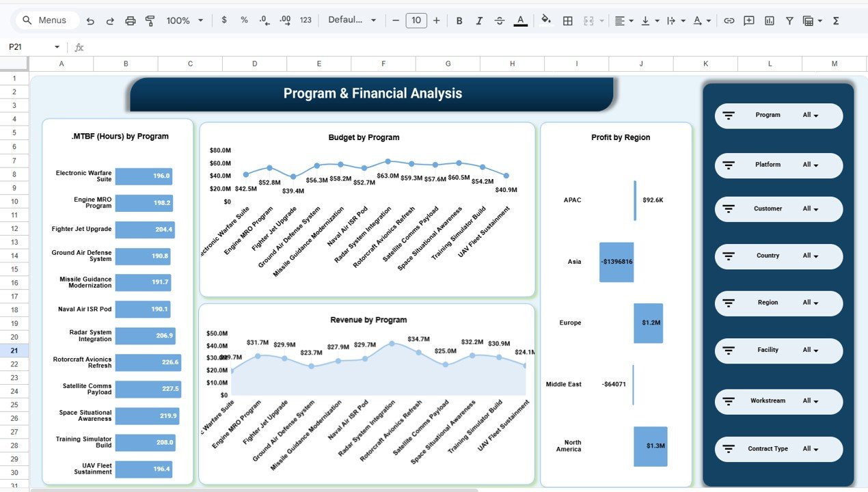Select the Borders icon

pyautogui.click(x=567, y=20)
